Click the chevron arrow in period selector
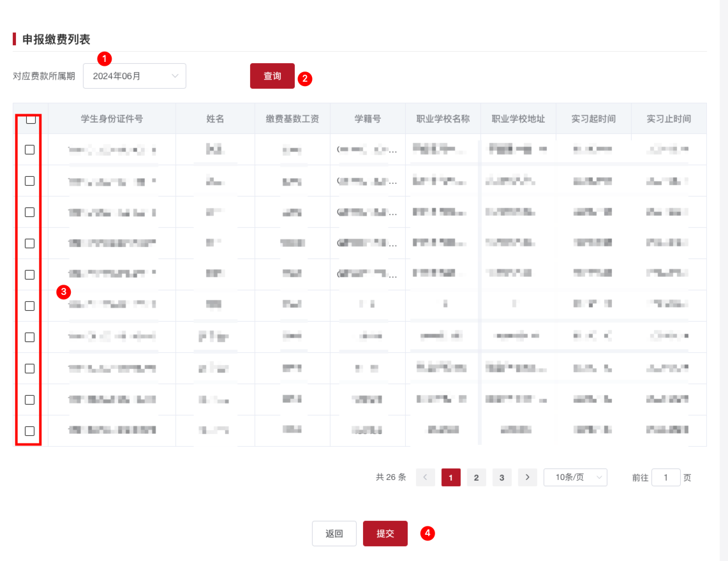The height and width of the screenshot is (561, 728). tap(175, 76)
